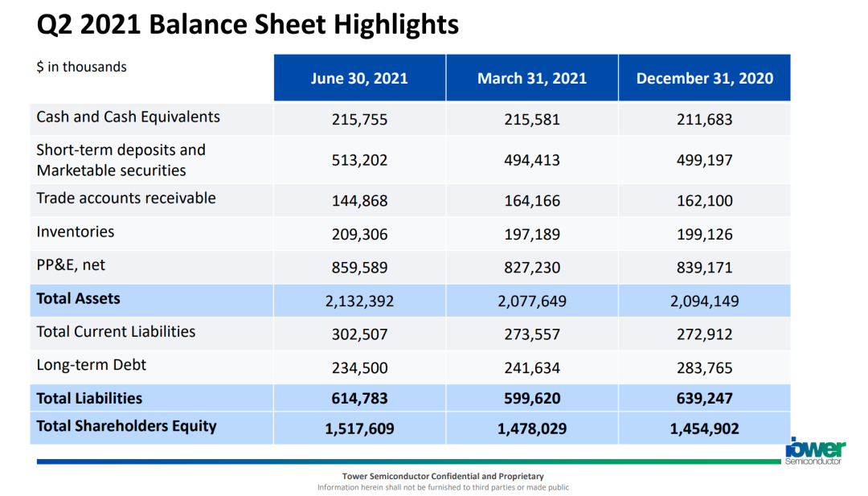The height and width of the screenshot is (496, 868).
Task: Select the 'Trade accounts receivable' label
Action: tap(126, 199)
